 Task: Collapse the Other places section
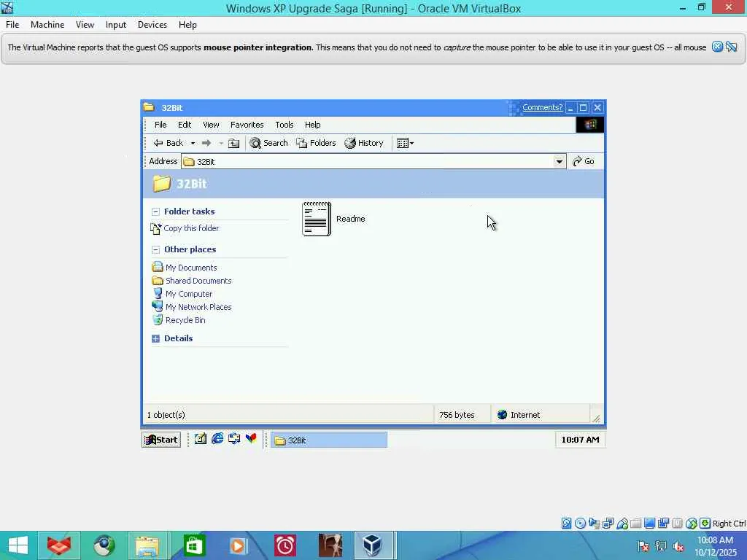[155, 249]
